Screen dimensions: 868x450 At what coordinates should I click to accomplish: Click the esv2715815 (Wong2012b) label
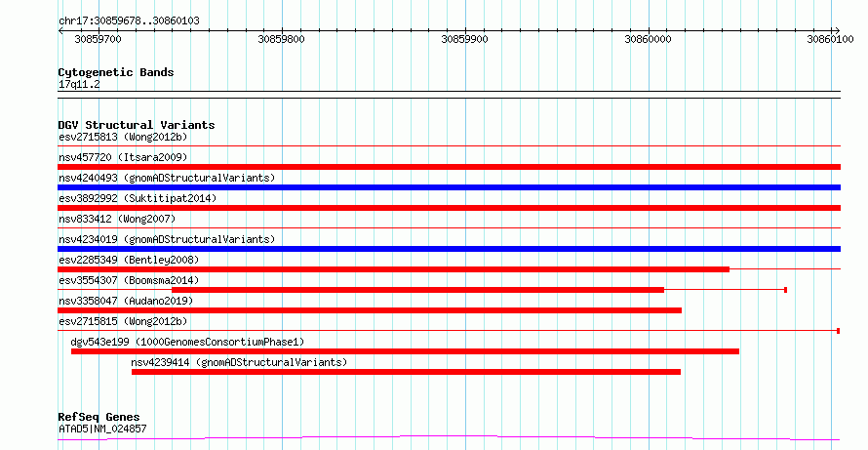(123, 321)
